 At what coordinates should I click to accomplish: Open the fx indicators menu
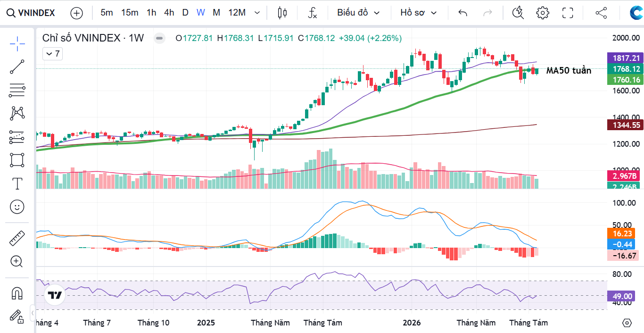313,13
